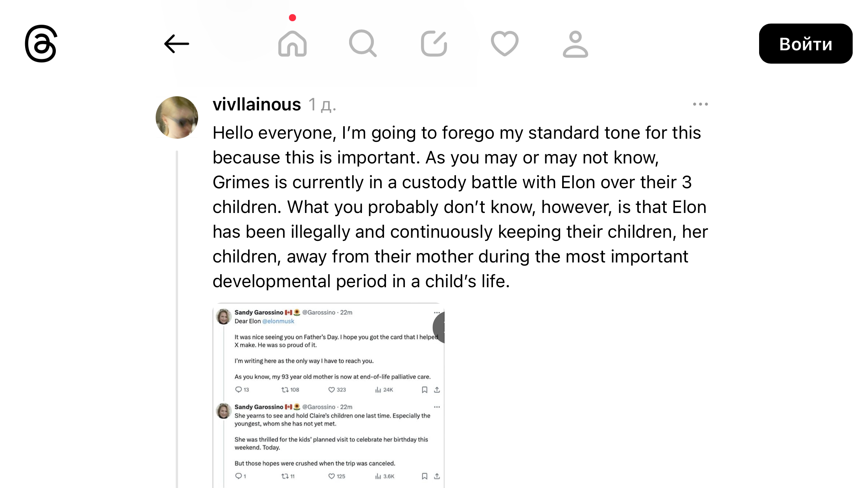The height and width of the screenshot is (488, 868).
Task: Open the Activity heart icon
Action: 505,44
